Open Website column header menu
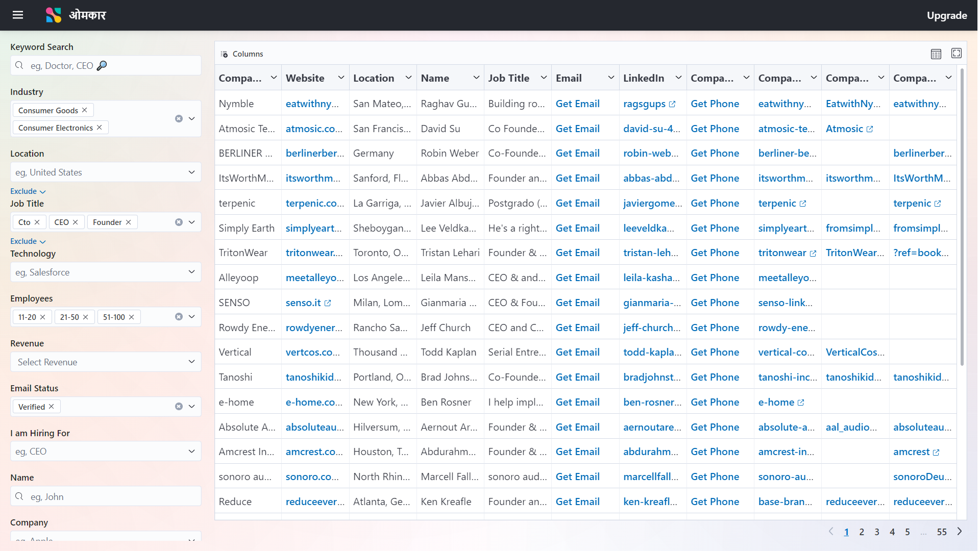980x551 pixels. [x=341, y=78]
